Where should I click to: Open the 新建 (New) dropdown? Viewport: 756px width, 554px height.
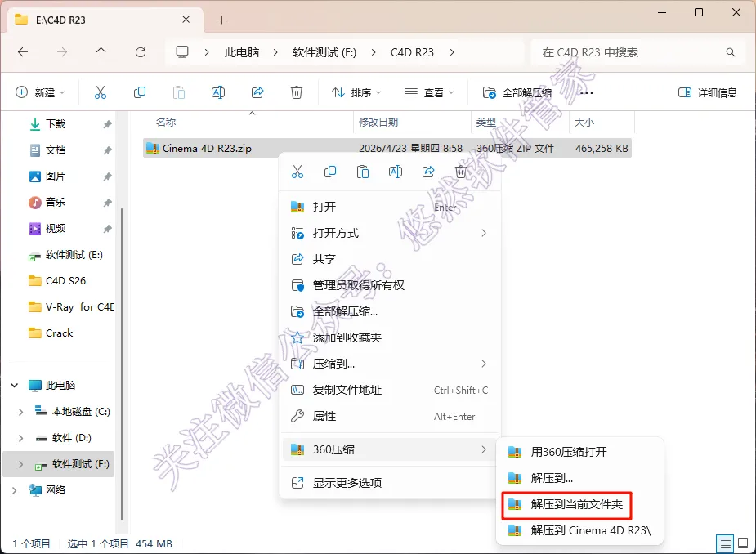[41, 92]
